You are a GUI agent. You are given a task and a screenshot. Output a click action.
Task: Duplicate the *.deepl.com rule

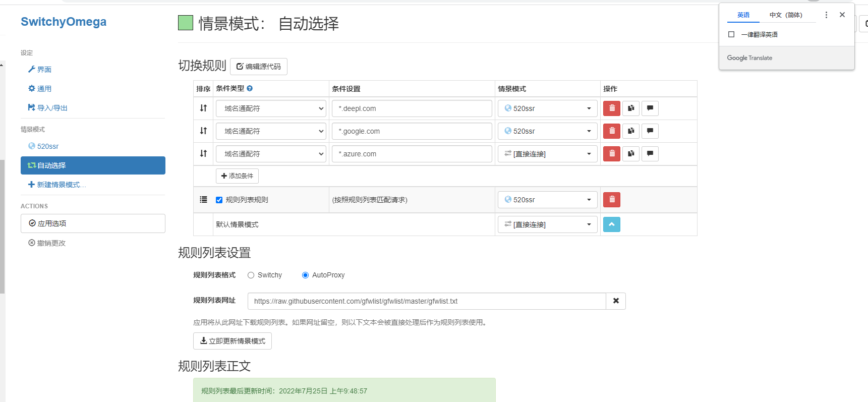(631, 108)
